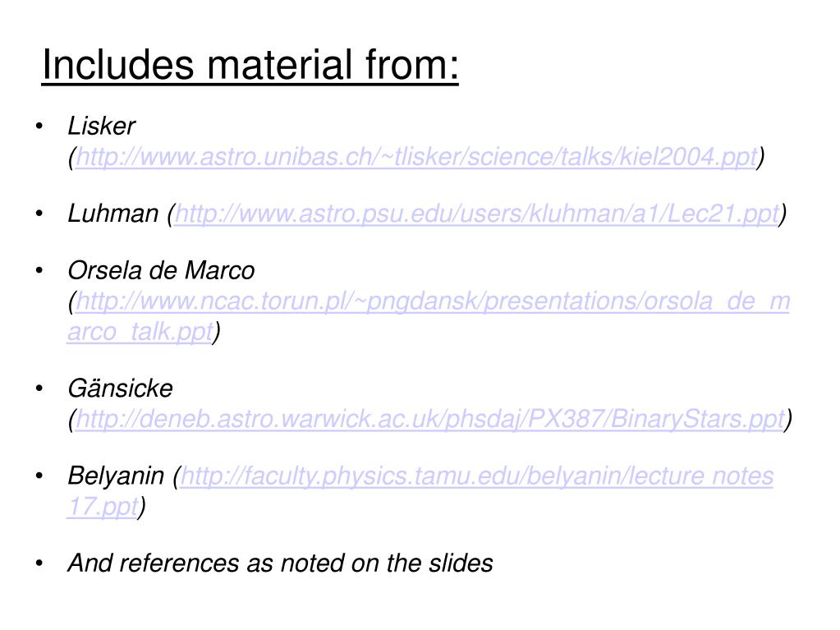Click the bullet point beside Gänsicke
Screen dimensions: 840x630
click(39, 389)
